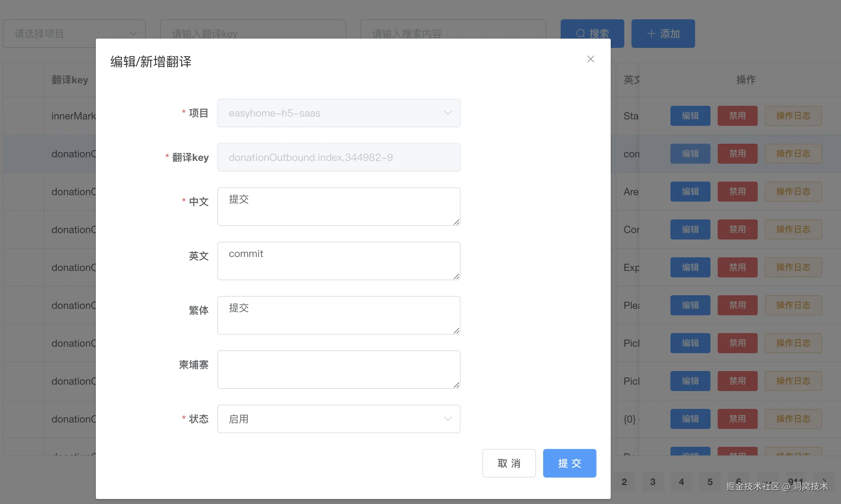Click the English text area containing commit

pos(338,261)
